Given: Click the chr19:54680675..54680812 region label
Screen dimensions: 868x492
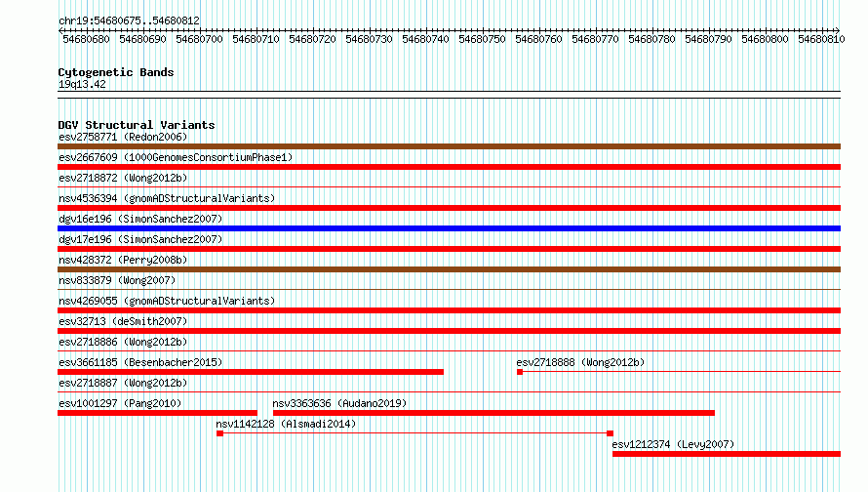Looking at the screenshot, I should [129, 20].
